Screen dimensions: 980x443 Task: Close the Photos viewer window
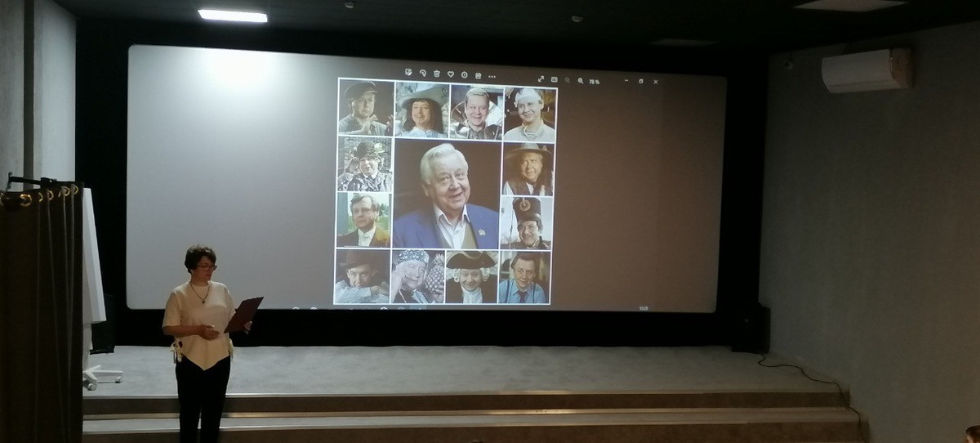pos(656,82)
